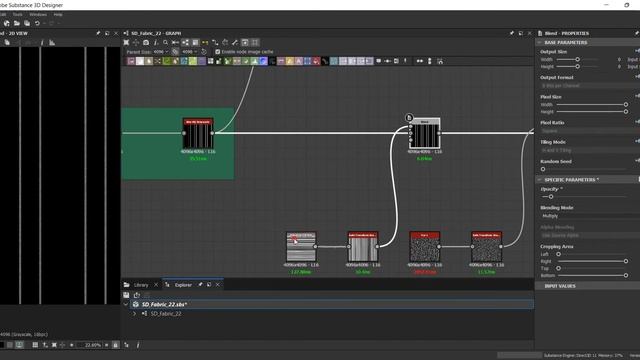
Task: Click the exclamation mark icon in node palette
Action: coord(405,61)
